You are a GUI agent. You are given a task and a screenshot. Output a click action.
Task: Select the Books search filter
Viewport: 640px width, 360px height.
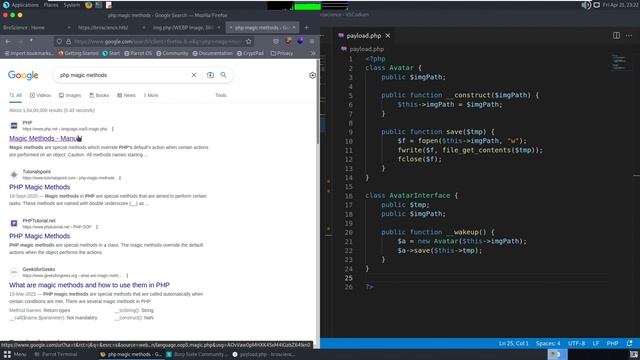(99, 95)
